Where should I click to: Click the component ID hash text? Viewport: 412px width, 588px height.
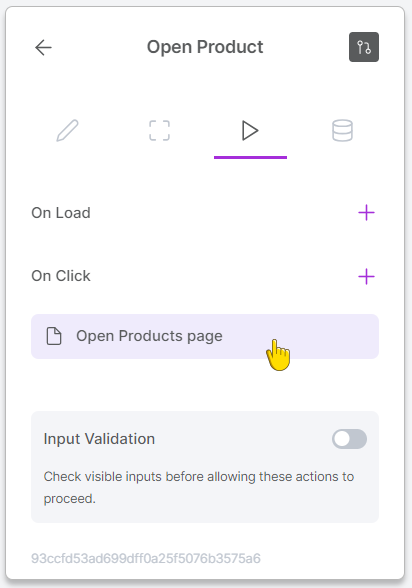tap(146, 558)
